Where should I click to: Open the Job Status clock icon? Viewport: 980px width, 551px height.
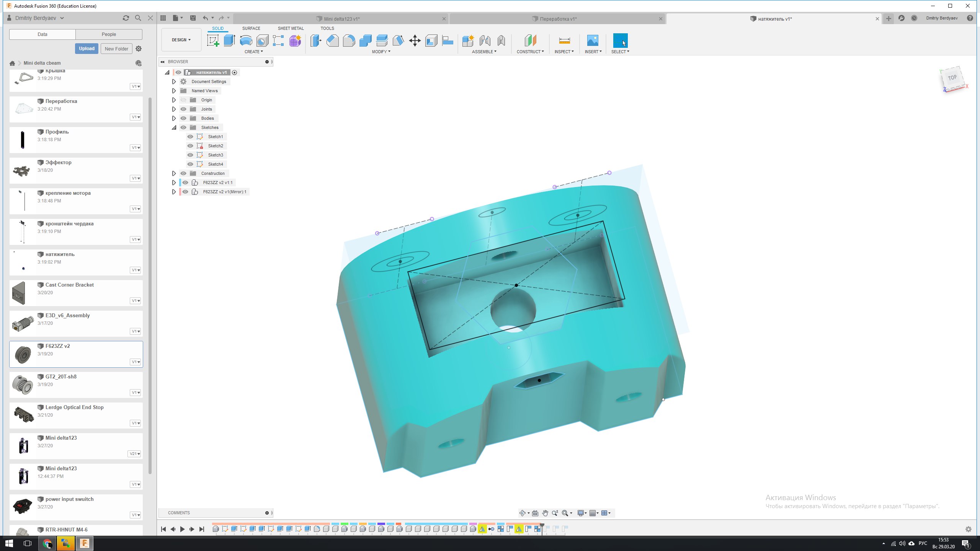click(914, 18)
